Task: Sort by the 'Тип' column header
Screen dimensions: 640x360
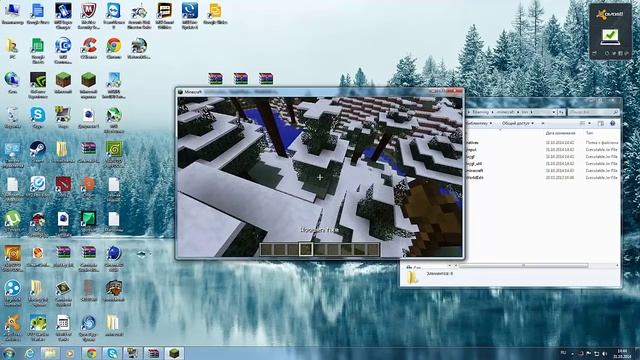Action: pos(589,133)
